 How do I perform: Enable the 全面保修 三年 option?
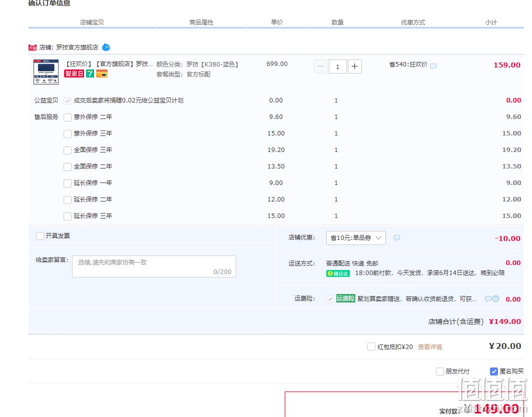68,150
